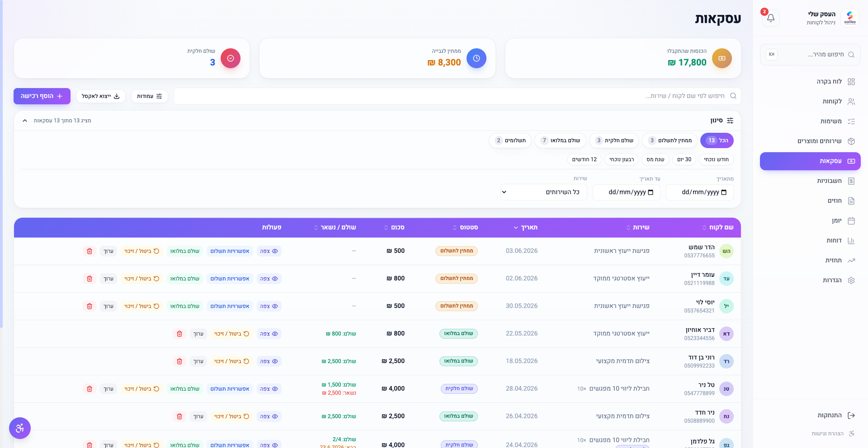Toggle the 30 יום date range chip
The height and width of the screenshot is (448, 868).
(684, 159)
